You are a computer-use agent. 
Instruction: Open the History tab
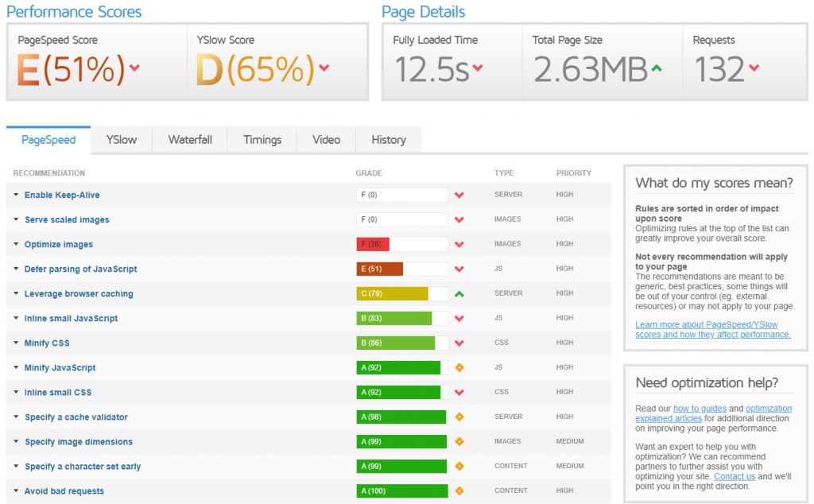click(389, 140)
